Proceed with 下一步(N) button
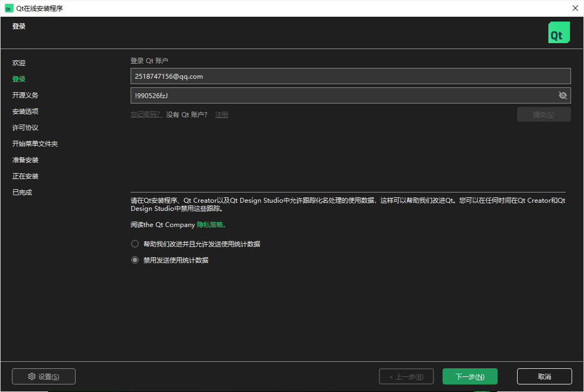This screenshot has height=392, width=584. pyautogui.click(x=470, y=376)
